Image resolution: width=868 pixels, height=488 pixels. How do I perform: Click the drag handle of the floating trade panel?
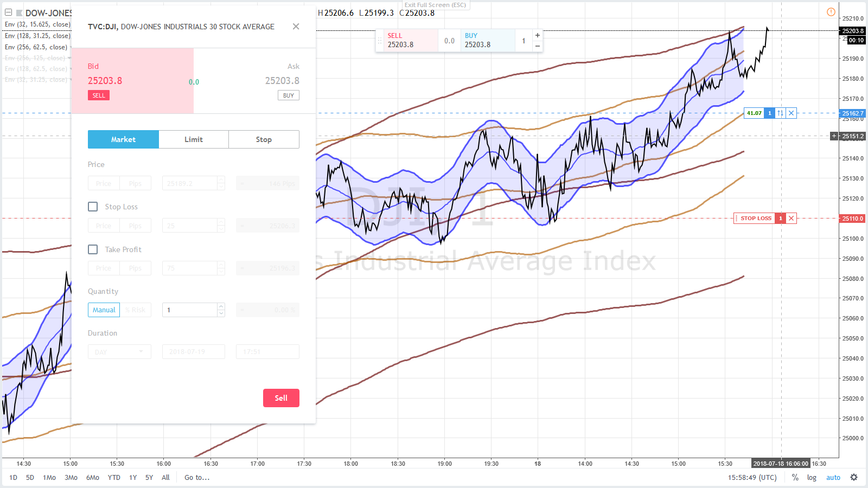(x=380, y=41)
